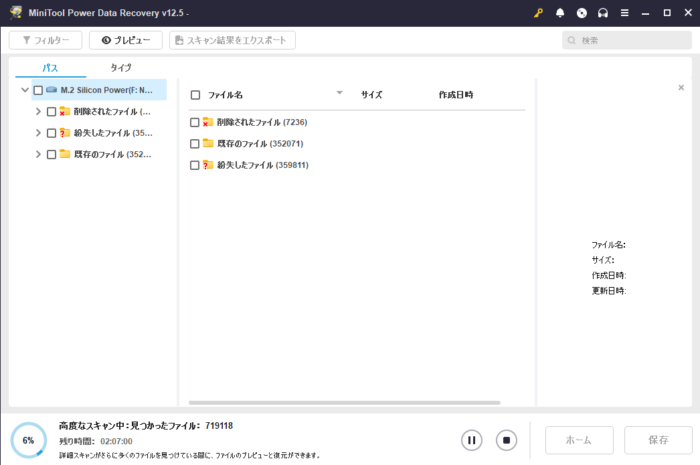Click found files count 719118
The image size is (700, 465).
(219, 426)
